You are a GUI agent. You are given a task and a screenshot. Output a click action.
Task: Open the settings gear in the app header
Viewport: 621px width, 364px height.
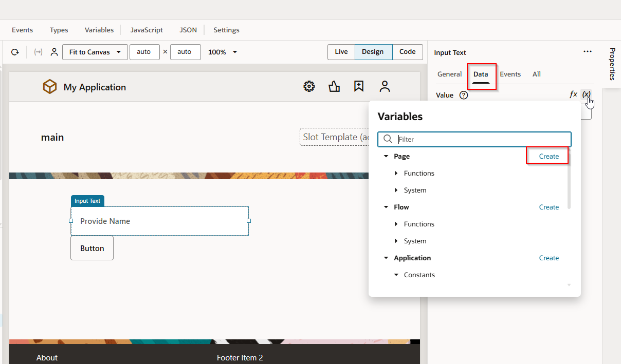pyautogui.click(x=309, y=86)
